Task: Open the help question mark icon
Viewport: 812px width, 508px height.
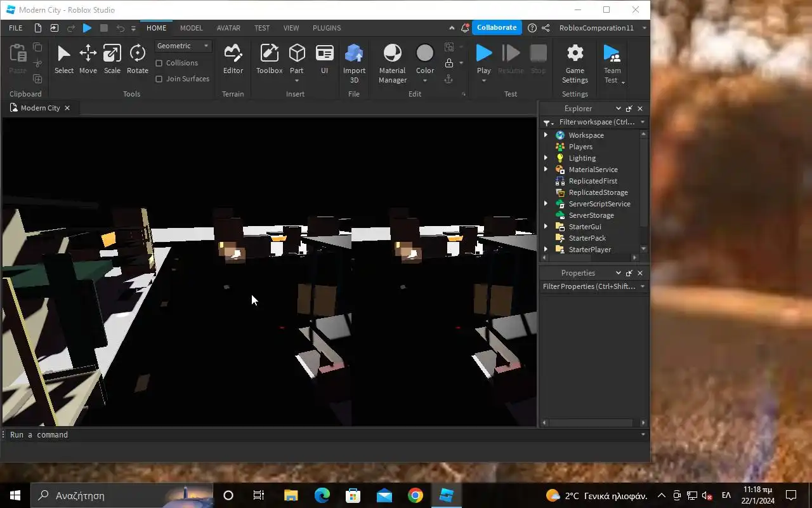Action: [532, 28]
